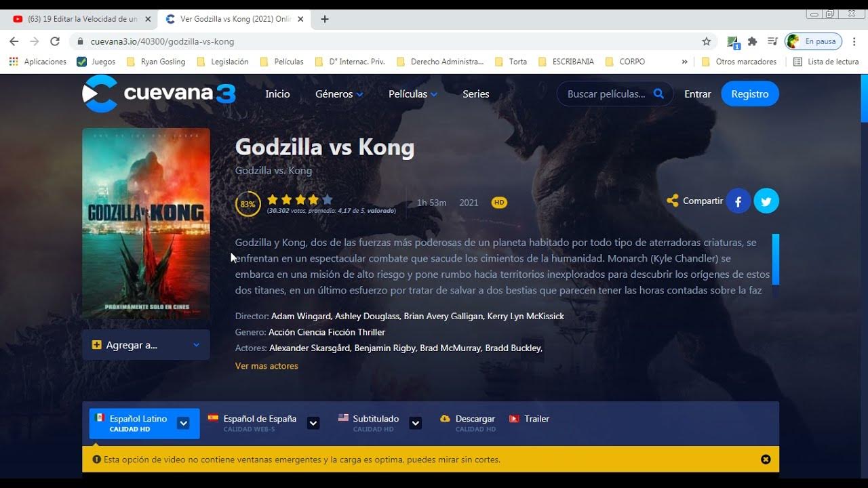The image size is (868, 488).
Task: Click the Descargar link
Action: click(475, 419)
